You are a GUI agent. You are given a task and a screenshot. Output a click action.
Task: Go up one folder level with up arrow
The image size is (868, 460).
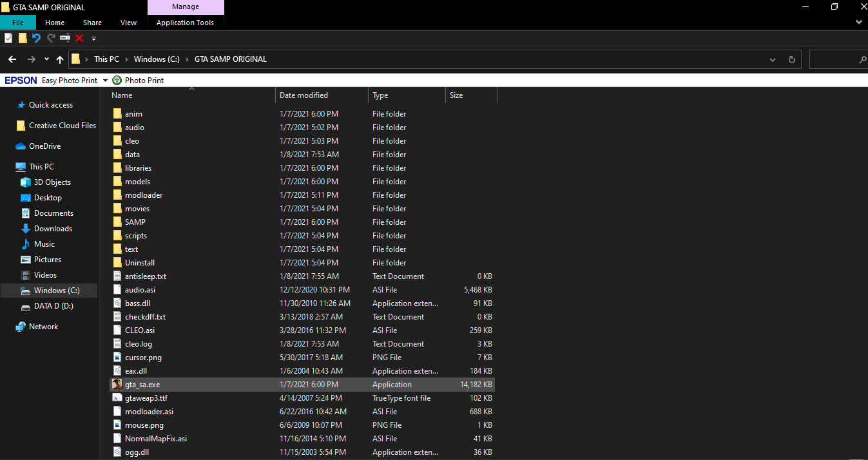60,59
